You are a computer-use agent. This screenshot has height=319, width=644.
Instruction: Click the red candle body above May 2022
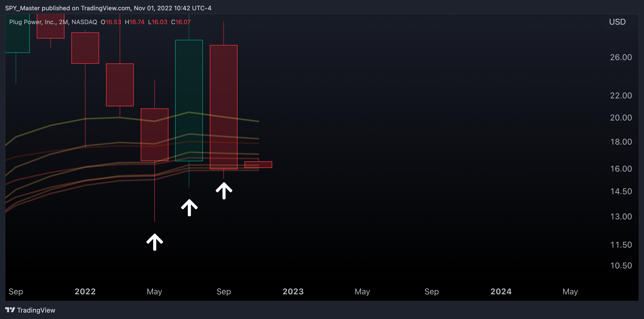(155, 135)
